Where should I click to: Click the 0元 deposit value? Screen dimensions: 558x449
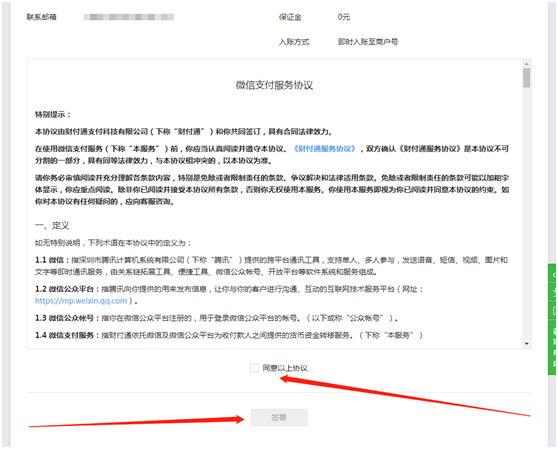pyautogui.click(x=344, y=17)
